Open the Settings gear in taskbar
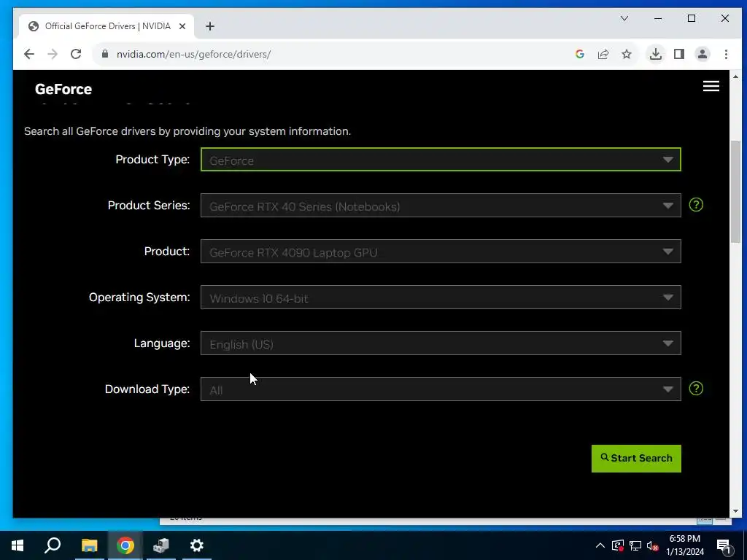This screenshot has width=747, height=560. pos(197,545)
